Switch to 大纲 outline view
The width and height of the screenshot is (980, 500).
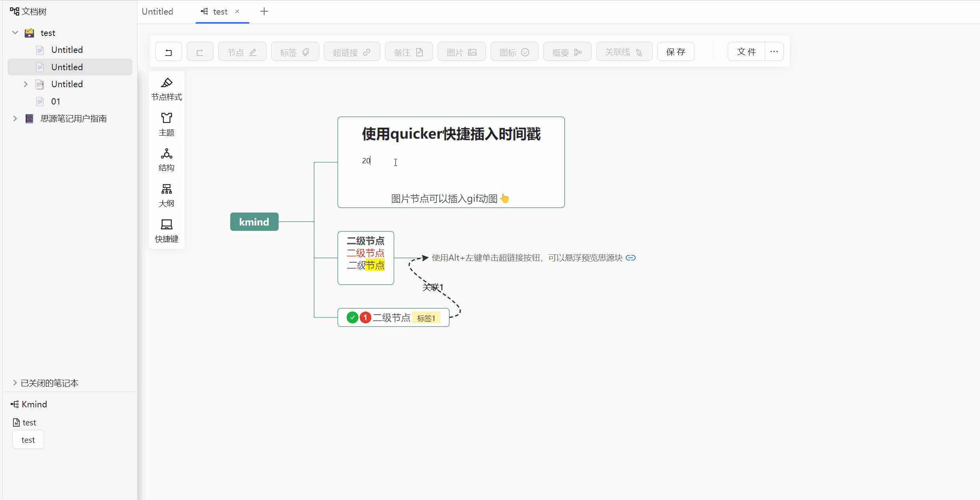point(166,196)
